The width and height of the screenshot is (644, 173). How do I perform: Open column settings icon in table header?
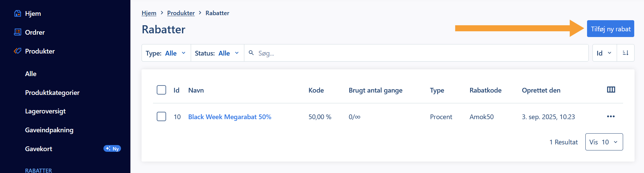(x=611, y=90)
